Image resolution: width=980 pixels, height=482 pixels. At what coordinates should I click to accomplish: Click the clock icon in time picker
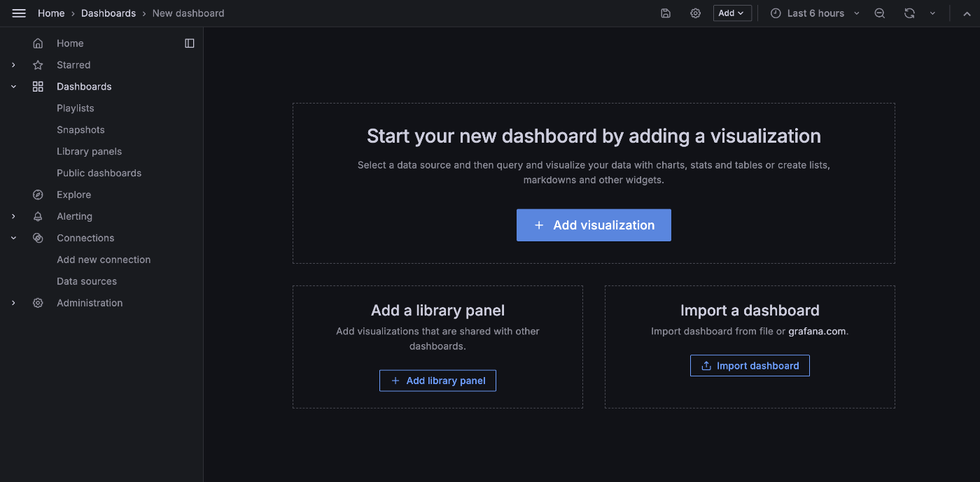[776, 13]
